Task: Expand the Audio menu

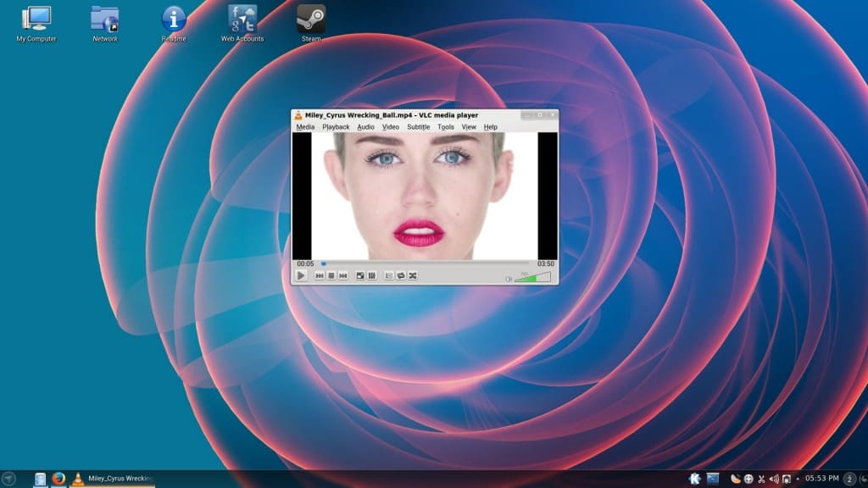Action: point(365,127)
